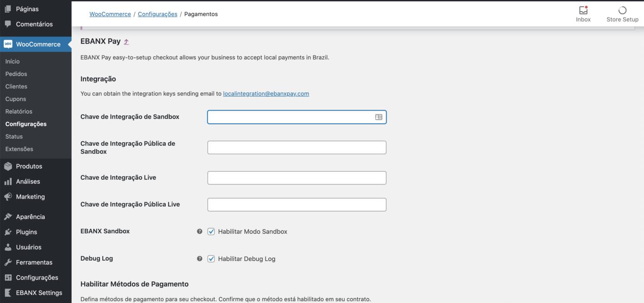
Task: Uncheck Habilitar Modo Sandbox checkbox
Action: pos(211,231)
